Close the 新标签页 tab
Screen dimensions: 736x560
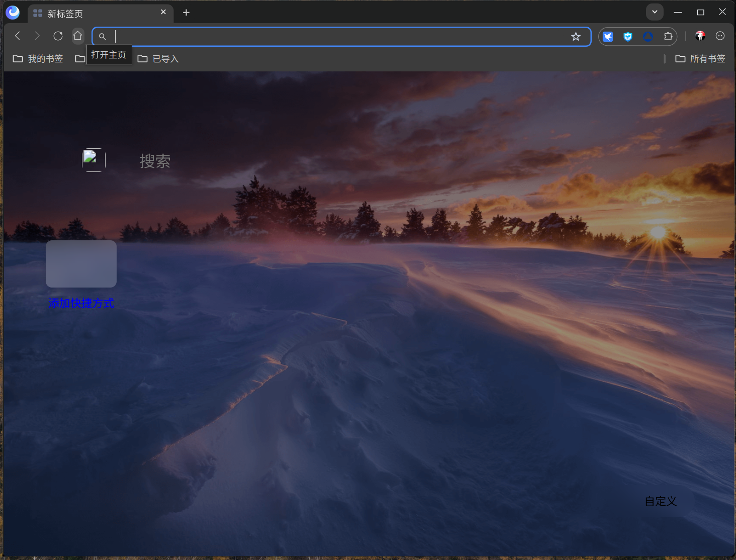[163, 12]
